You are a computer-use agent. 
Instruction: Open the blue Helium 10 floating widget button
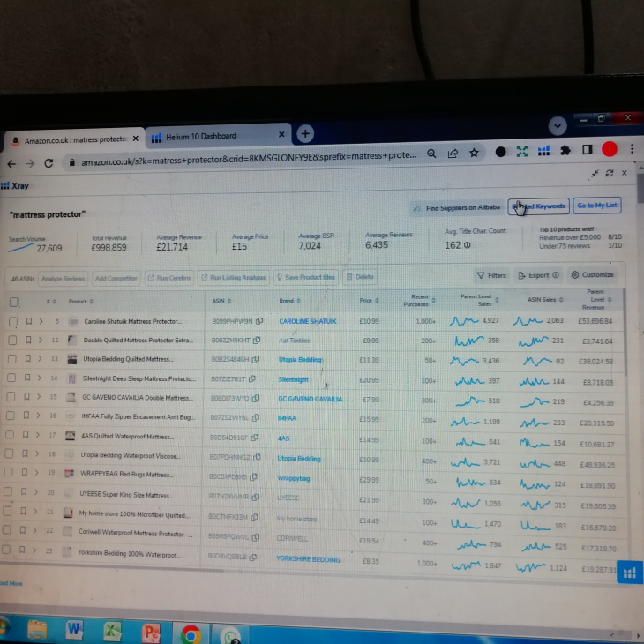click(630, 573)
